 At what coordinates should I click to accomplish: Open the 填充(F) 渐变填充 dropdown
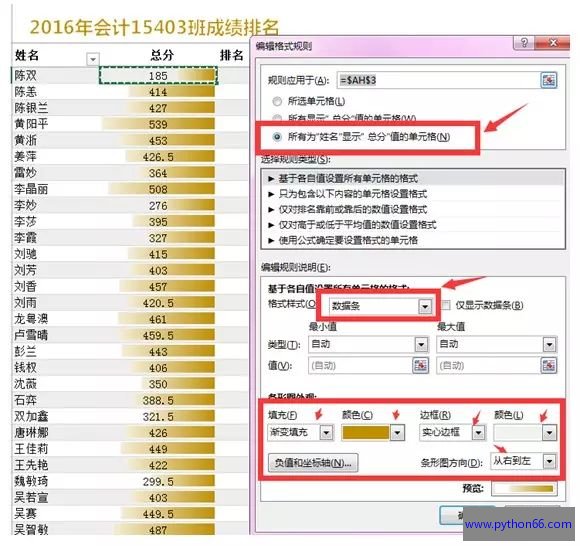(326, 432)
